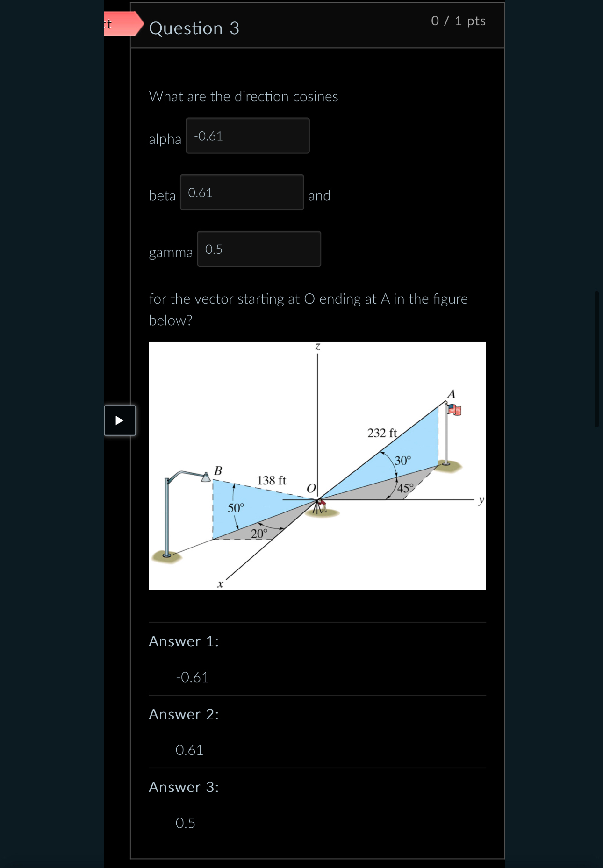Click the 0 / 1 pts score label
The width and height of the screenshot is (603, 868).
(459, 21)
